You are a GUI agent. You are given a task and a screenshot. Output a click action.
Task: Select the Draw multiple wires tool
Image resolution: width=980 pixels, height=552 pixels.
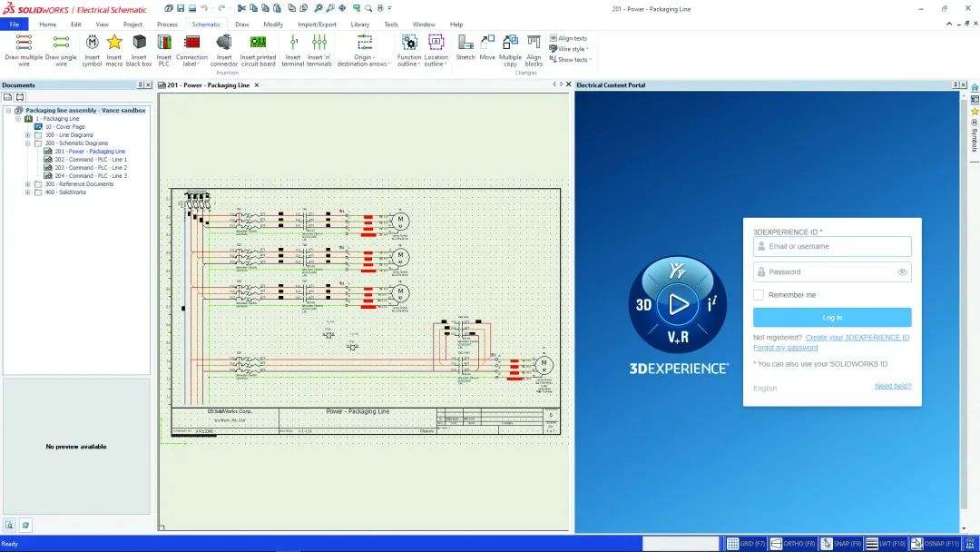pos(22,50)
